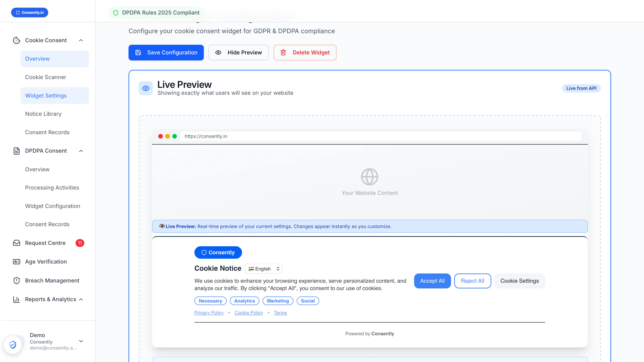Open Notice Library

click(x=55, y=114)
